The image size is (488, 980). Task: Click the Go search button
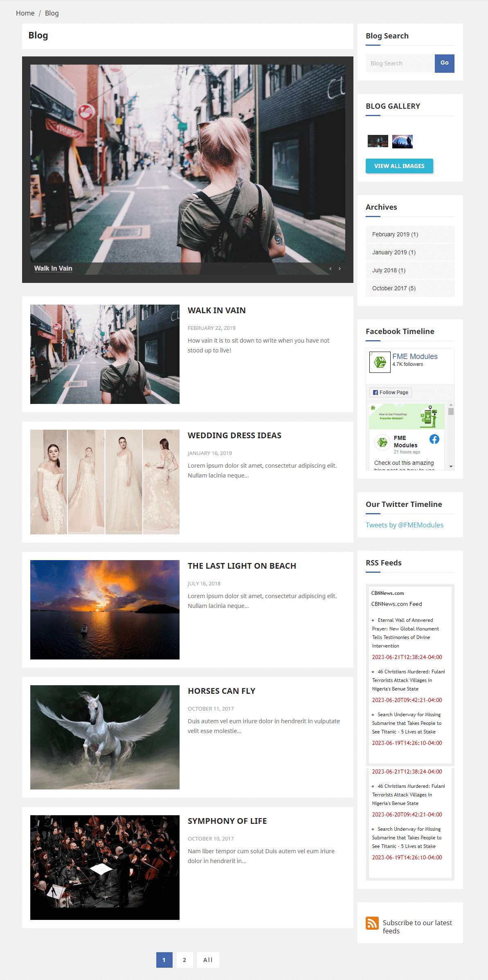coord(444,63)
